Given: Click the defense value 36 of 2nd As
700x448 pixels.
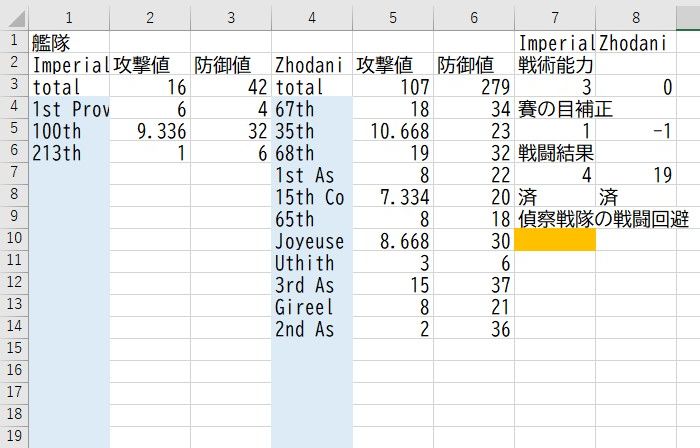Looking at the screenshot, I should point(474,328).
